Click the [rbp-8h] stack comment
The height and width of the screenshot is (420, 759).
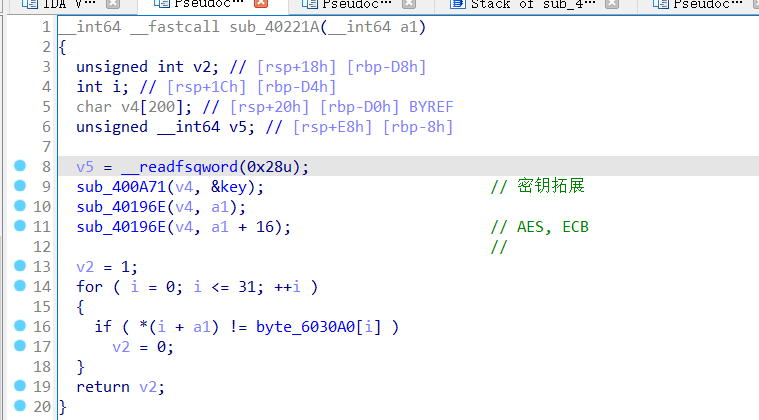418,127
